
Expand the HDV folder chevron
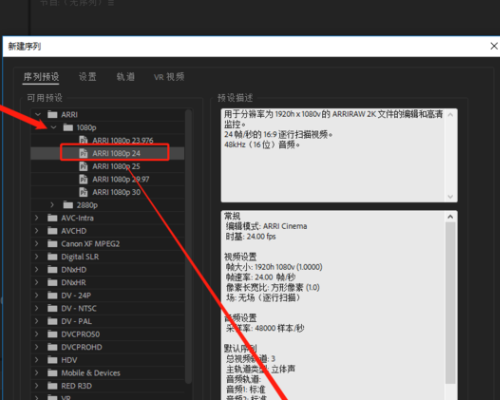37,360
